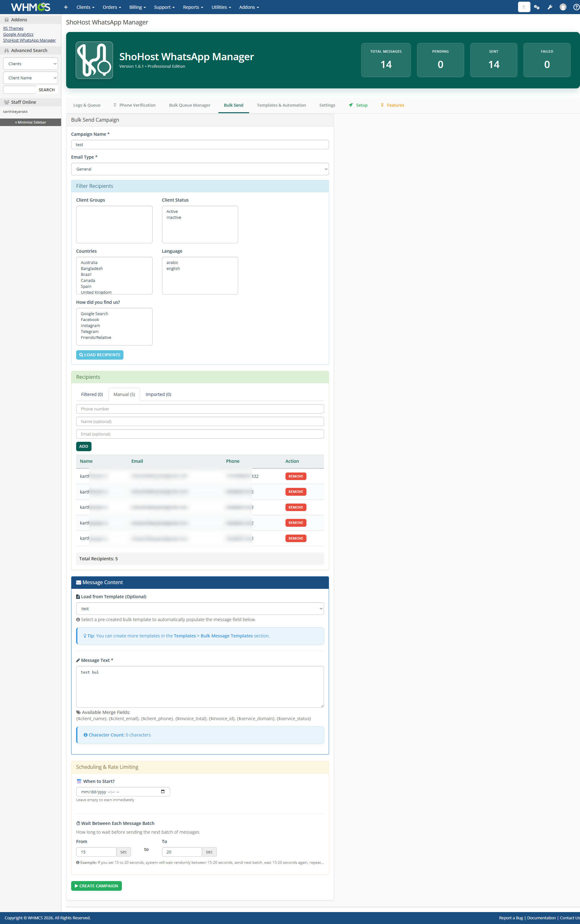Screen dimensions: 580x924
Task: Select Instagram in referral list
Action: pos(90,326)
